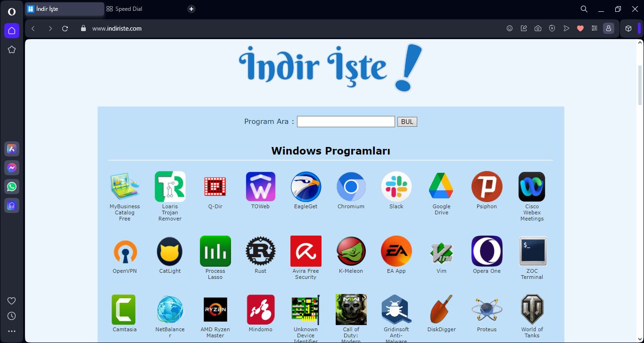Click the İndir İşte site logo
The image size is (644, 343).
pos(330,67)
